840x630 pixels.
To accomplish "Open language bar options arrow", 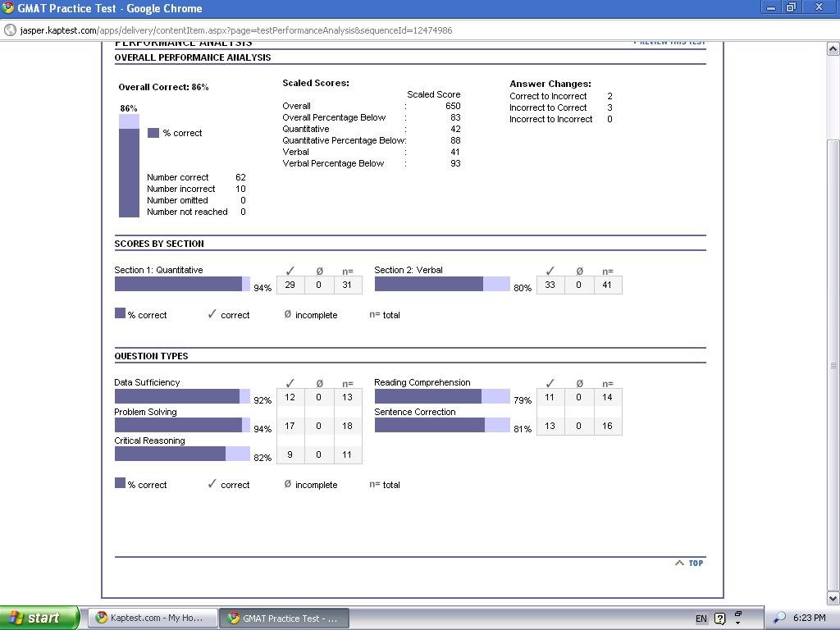I will pyautogui.click(x=737, y=618).
